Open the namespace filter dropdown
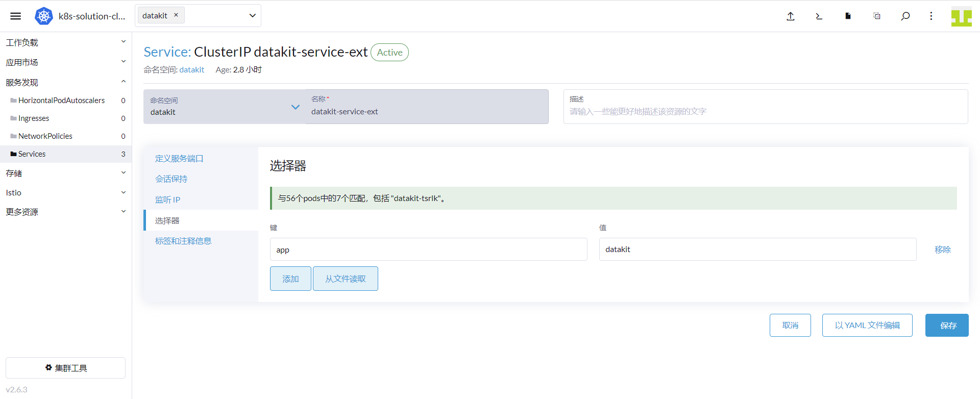980x399 pixels. (x=252, y=15)
